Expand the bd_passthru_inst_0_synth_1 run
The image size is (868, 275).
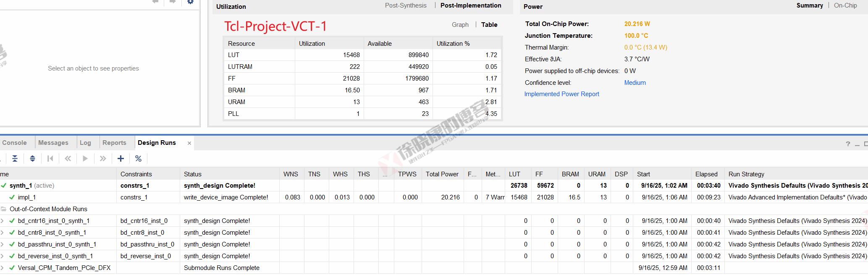click(2, 244)
